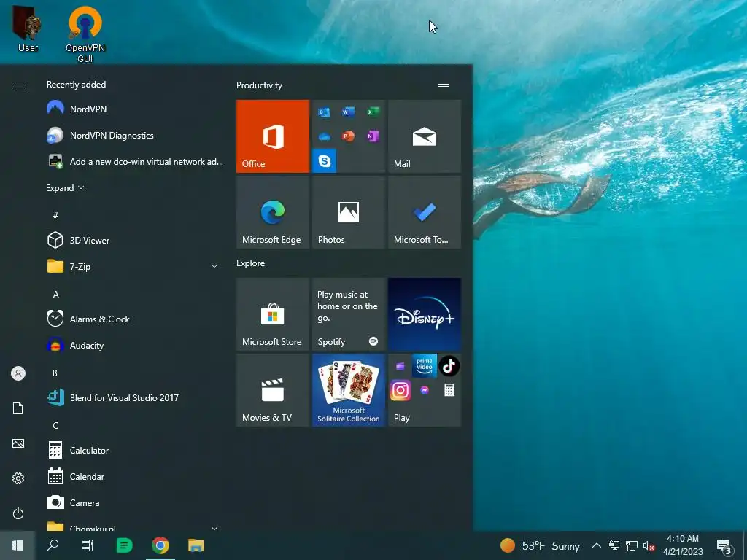Click the Productivity group drag handle
Screen dimensions: 747x560
(x=444, y=85)
